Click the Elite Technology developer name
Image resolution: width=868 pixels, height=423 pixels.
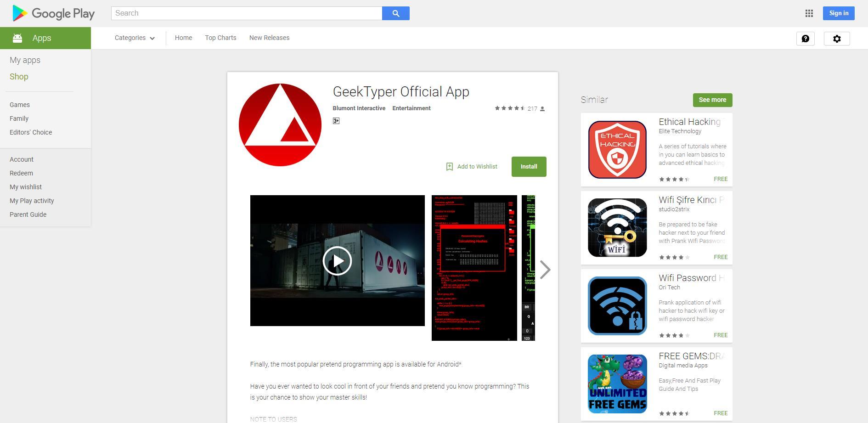coord(680,131)
